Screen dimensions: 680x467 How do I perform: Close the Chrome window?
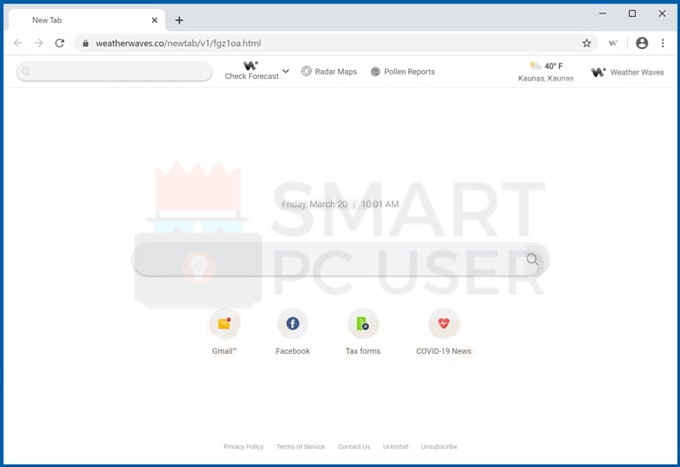(662, 13)
